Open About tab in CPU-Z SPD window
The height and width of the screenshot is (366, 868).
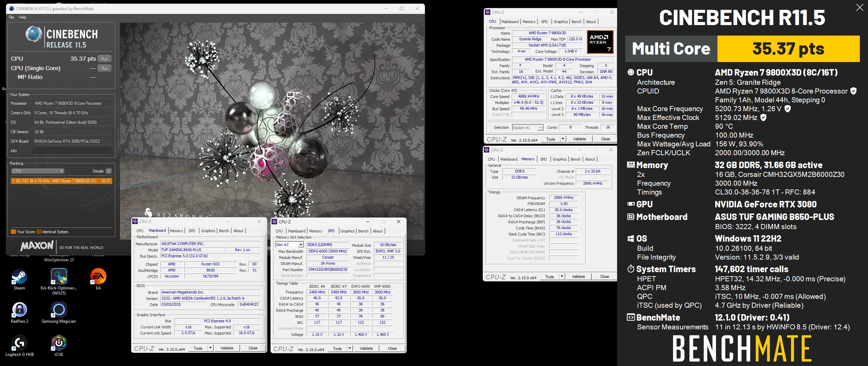pyautogui.click(x=378, y=231)
